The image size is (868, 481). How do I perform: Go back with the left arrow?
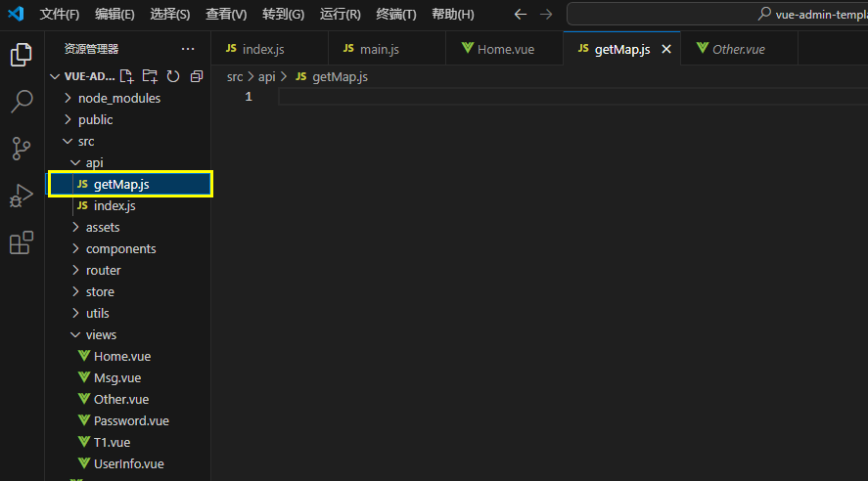(x=520, y=15)
